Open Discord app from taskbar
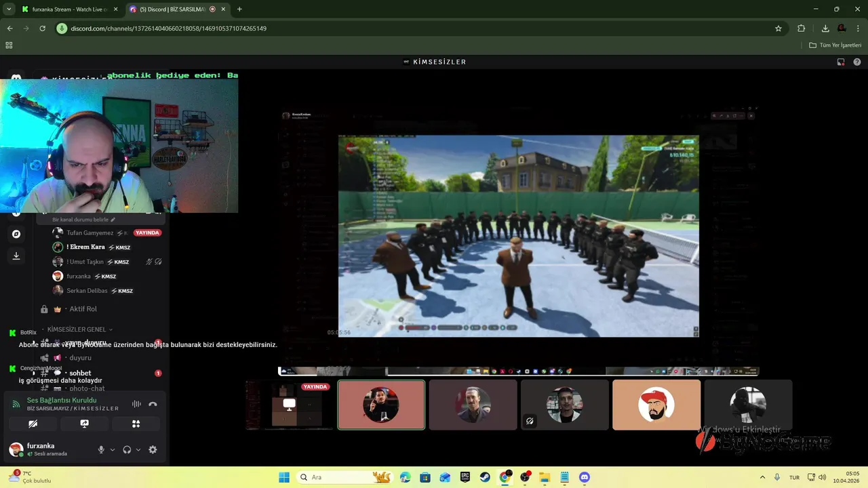 [x=585, y=477]
